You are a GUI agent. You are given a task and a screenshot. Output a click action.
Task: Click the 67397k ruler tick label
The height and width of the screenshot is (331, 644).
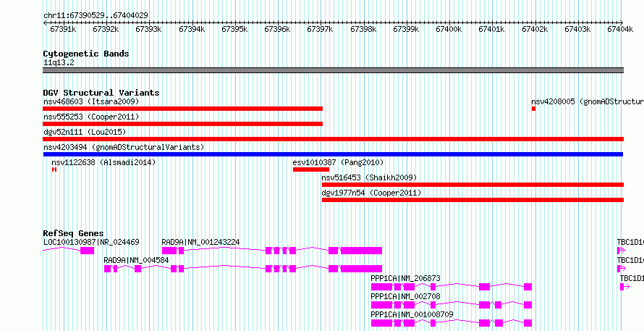point(321,29)
